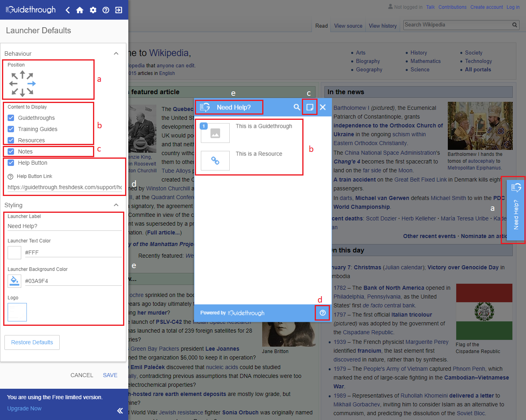Click the Launcher Label input field

click(65, 226)
